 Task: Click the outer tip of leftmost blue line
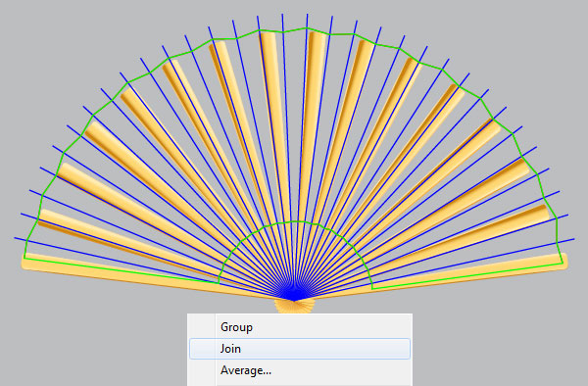(x=16, y=238)
